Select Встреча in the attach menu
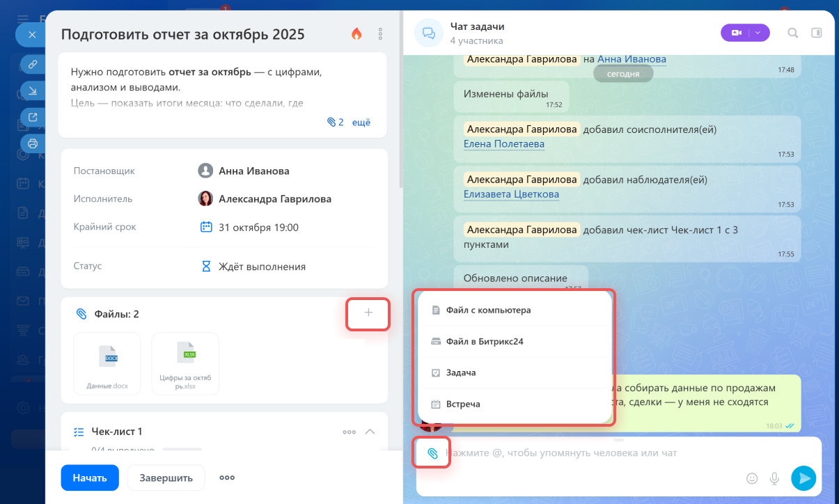 463,404
